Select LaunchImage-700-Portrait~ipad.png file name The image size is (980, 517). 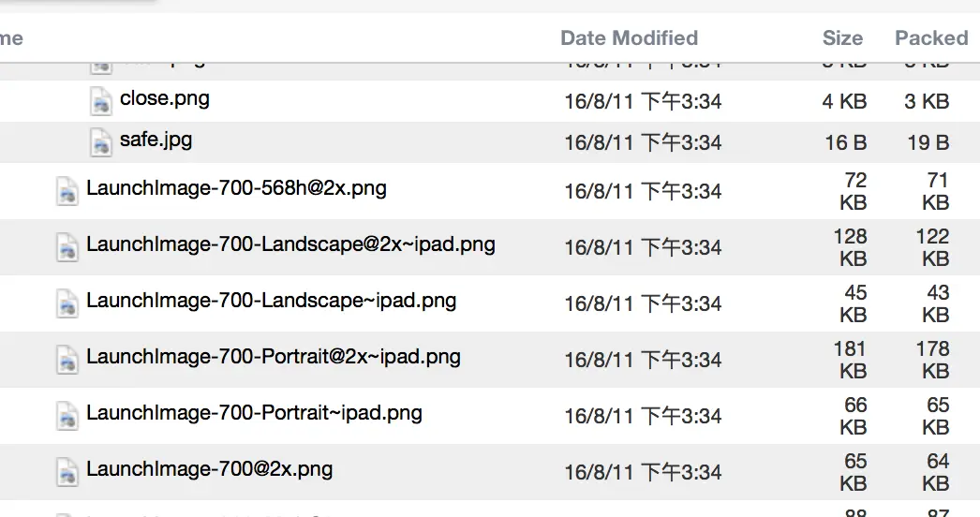tap(254, 413)
